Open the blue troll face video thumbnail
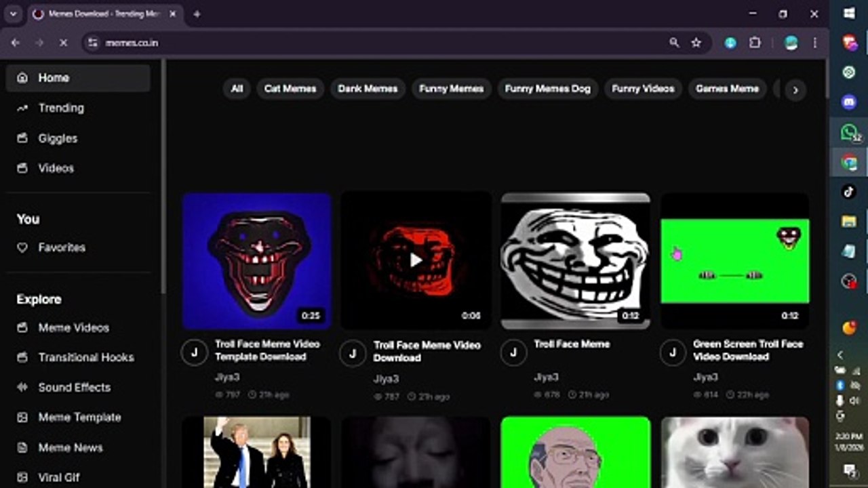The height and width of the screenshot is (488, 868). [256, 261]
